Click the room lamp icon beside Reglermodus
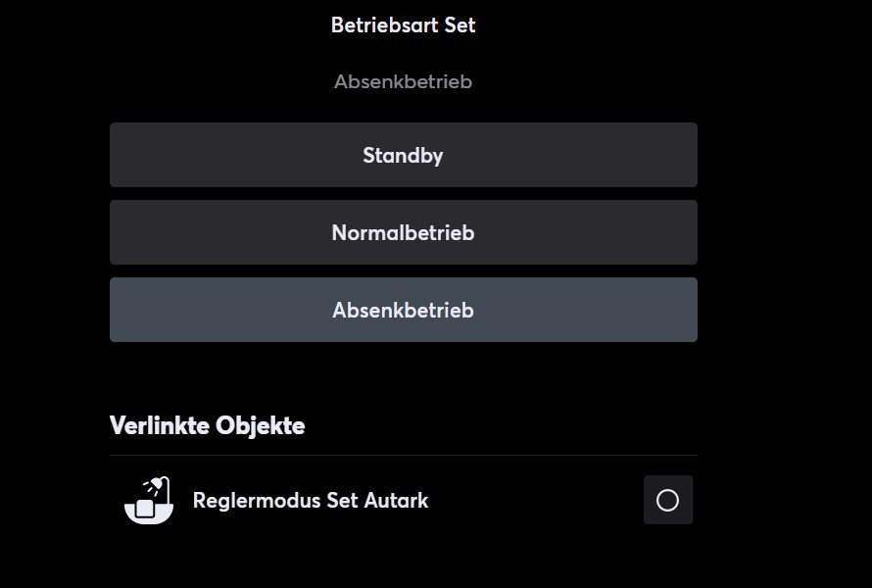Viewport: 872px width, 588px height. [x=149, y=500]
